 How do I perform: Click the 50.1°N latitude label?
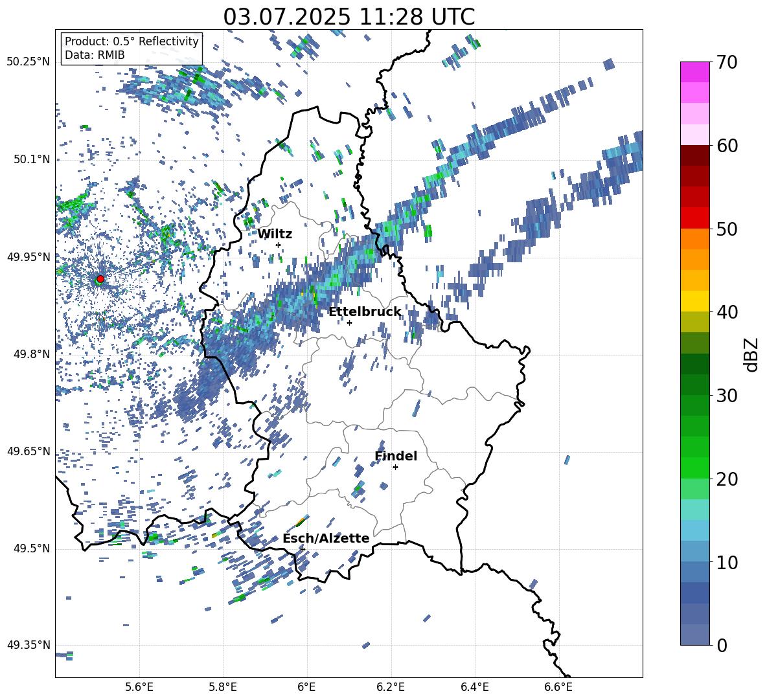pyautogui.click(x=31, y=159)
